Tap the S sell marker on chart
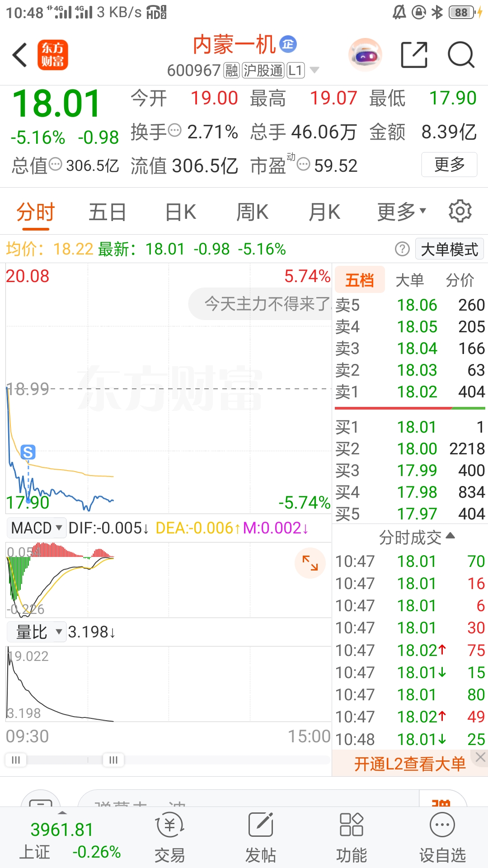This screenshot has height=868, width=488. (x=28, y=452)
